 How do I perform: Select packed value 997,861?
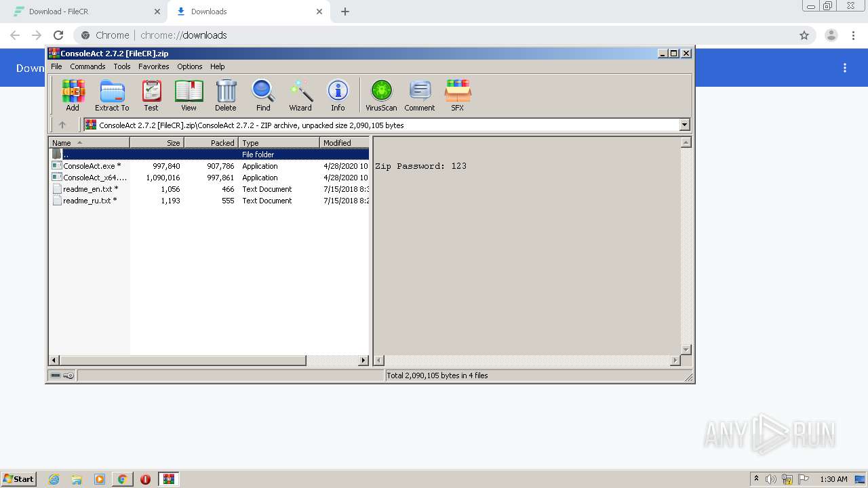pyautogui.click(x=220, y=178)
